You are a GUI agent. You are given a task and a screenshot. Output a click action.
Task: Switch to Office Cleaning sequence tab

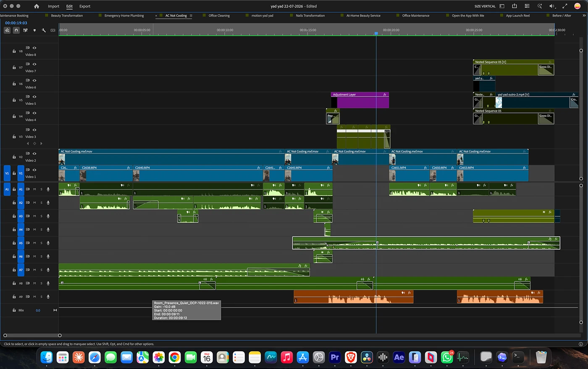pos(219,16)
